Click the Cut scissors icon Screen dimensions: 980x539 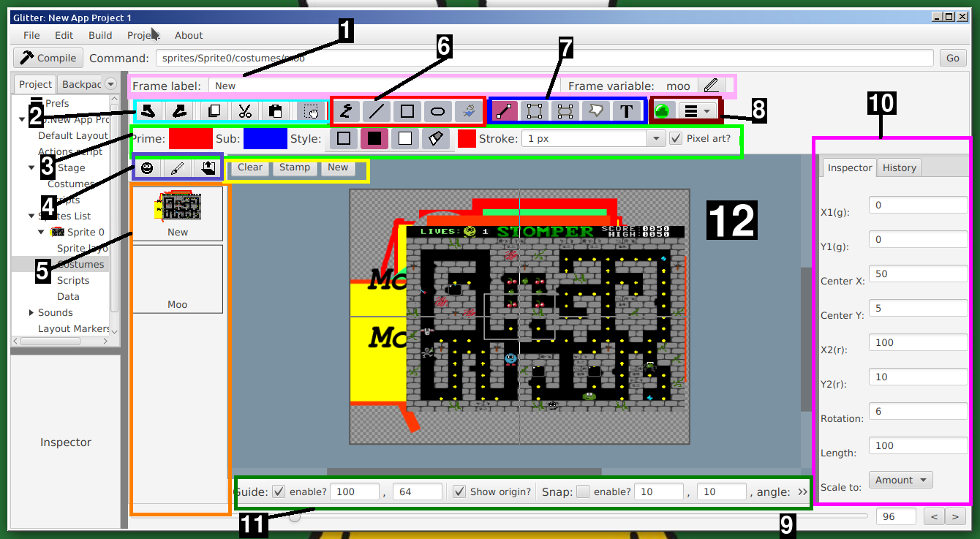245,111
